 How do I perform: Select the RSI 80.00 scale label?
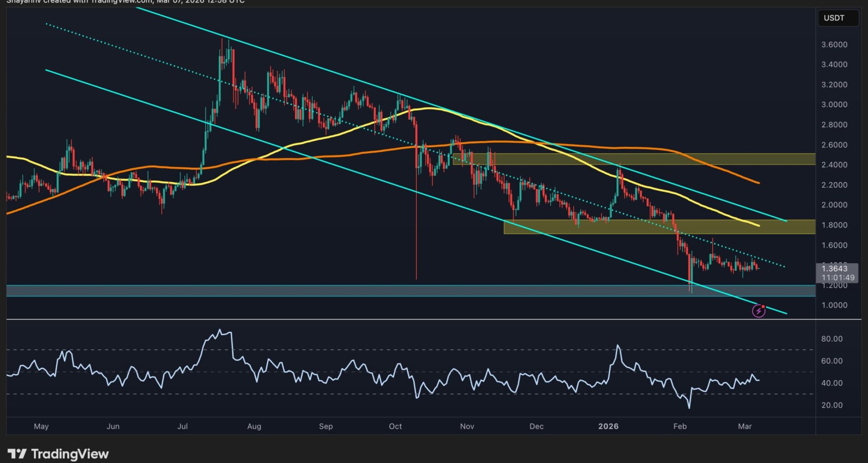[832, 339]
